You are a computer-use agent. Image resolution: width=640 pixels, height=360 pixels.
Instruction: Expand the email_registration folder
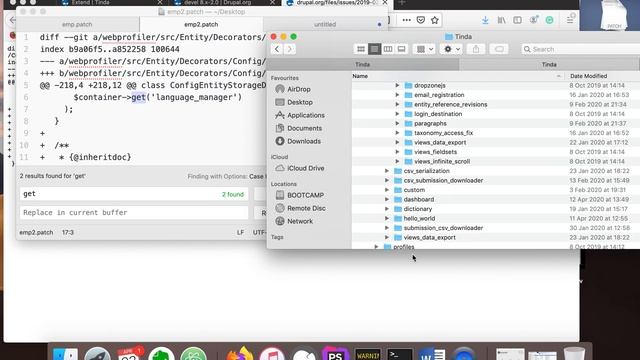coord(397,95)
